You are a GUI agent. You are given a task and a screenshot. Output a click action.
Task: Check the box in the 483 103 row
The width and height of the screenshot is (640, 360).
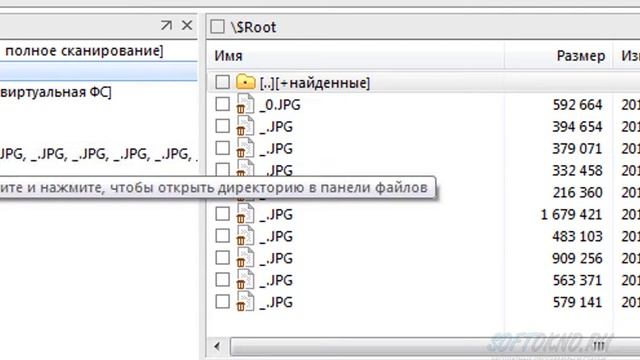(222, 236)
